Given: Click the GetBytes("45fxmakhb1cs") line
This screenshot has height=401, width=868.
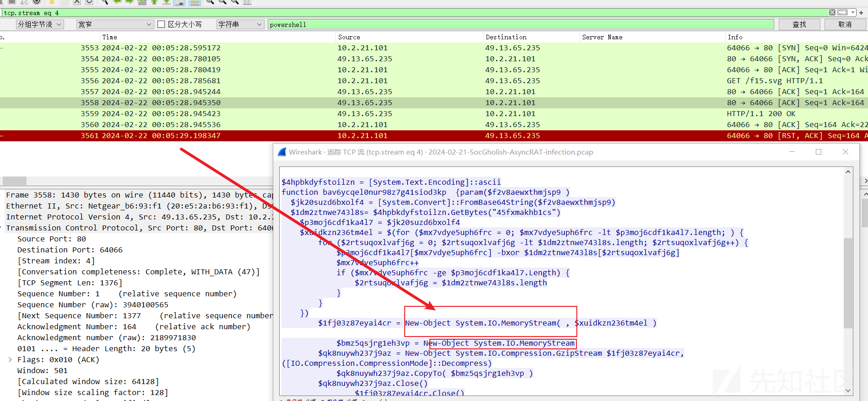Looking at the screenshot, I should point(426,212).
